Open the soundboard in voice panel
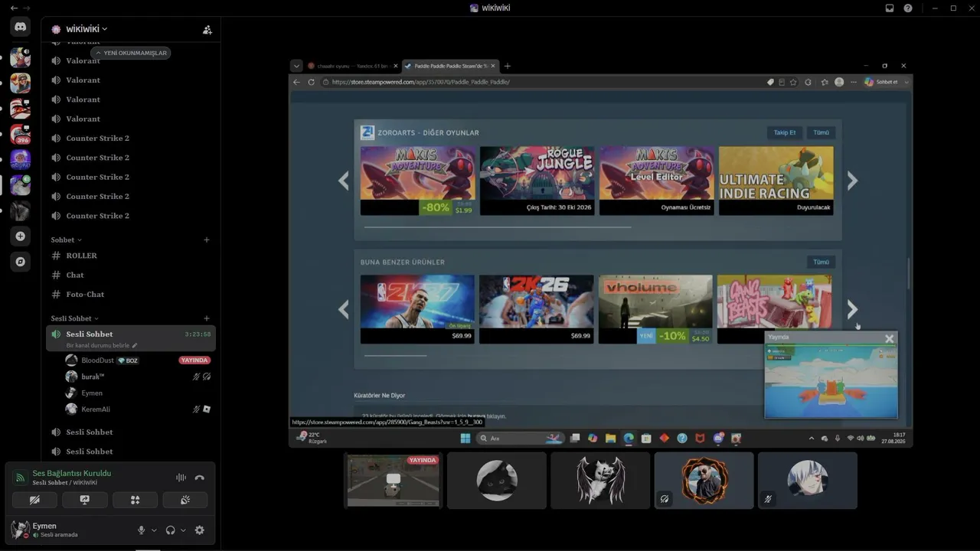The image size is (980, 551). coord(185,500)
